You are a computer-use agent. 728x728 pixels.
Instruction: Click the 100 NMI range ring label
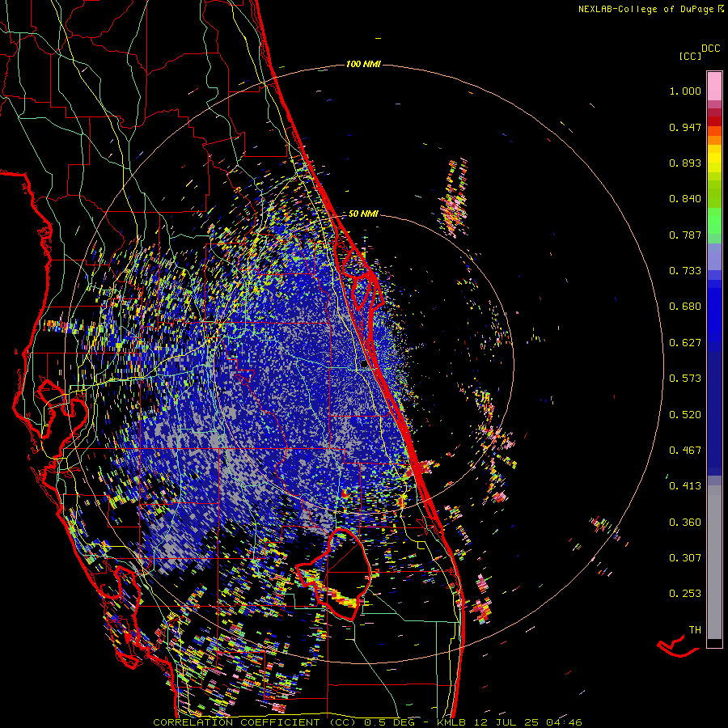363,64
